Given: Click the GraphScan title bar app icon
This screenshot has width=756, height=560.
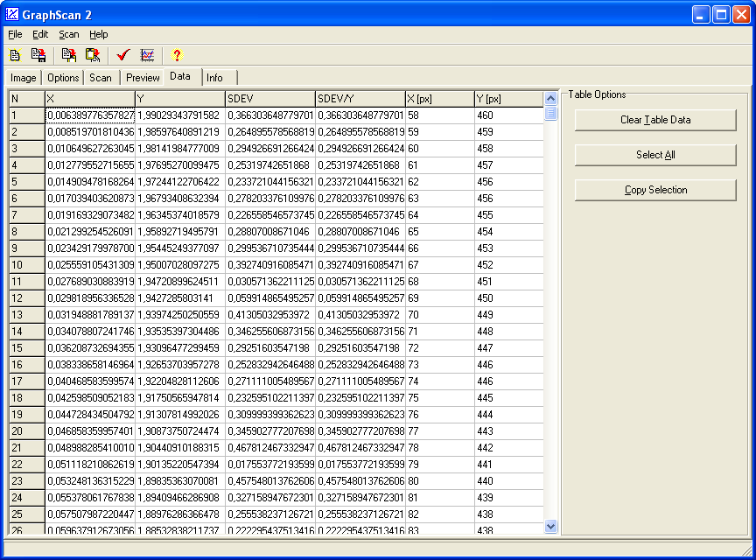Looking at the screenshot, I should point(13,14).
